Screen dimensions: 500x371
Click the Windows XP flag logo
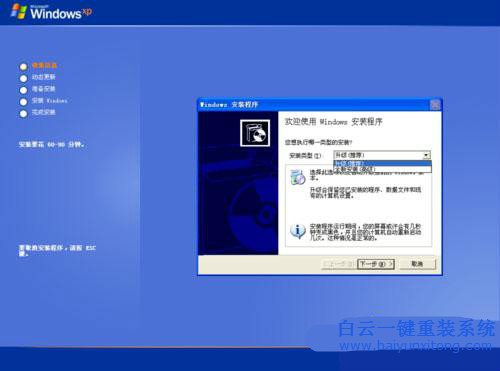click(19, 11)
